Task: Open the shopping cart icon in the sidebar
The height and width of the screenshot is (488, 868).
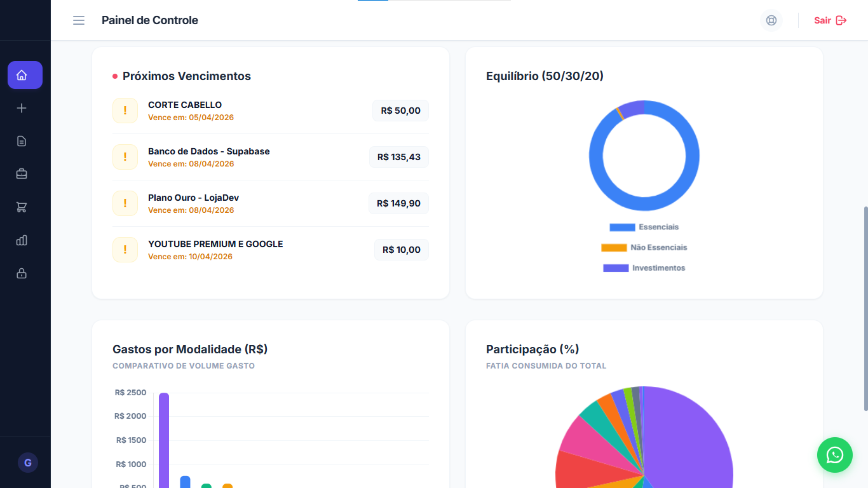Action: tap(21, 207)
